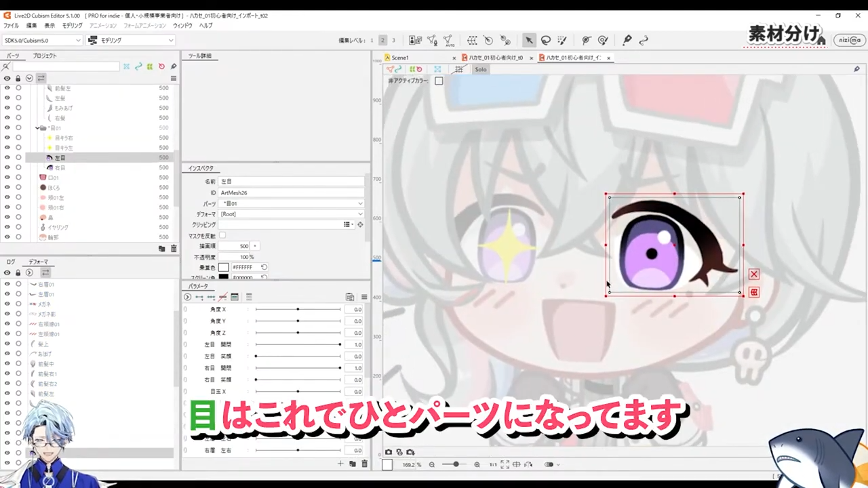Toggle the 非アクティブカラー checkbox above the canvas
This screenshot has height=488, width=868.
439,81
